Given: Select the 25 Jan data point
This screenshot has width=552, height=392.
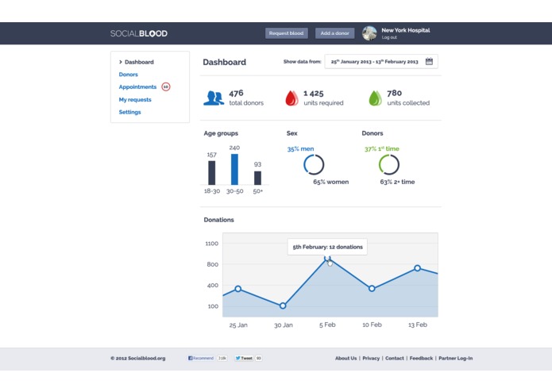Looking at the screenshot, I should point(238,289).
